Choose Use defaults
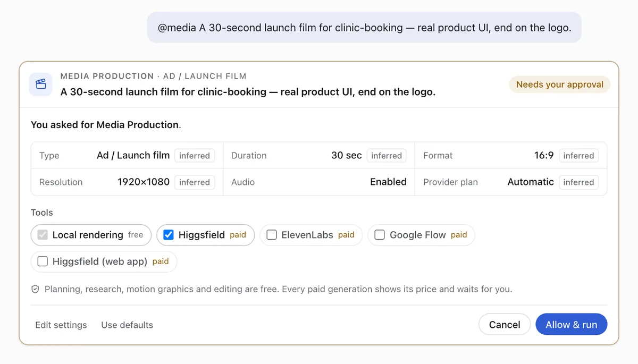 click(x=127, y=325)
